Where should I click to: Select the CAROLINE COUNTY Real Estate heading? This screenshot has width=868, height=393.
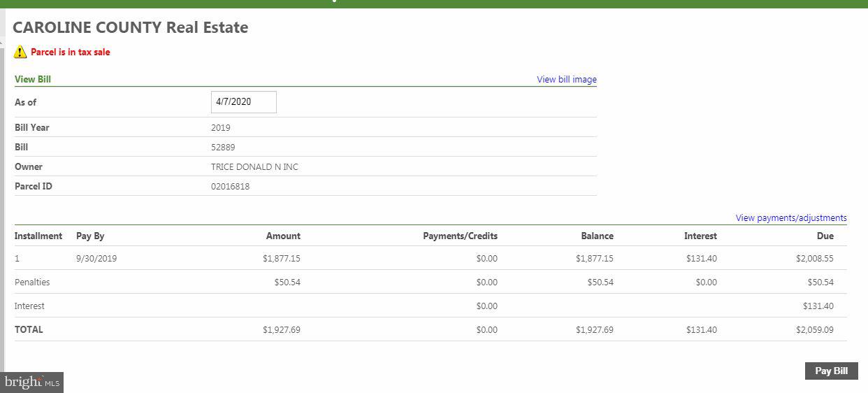tap(131, 28)
